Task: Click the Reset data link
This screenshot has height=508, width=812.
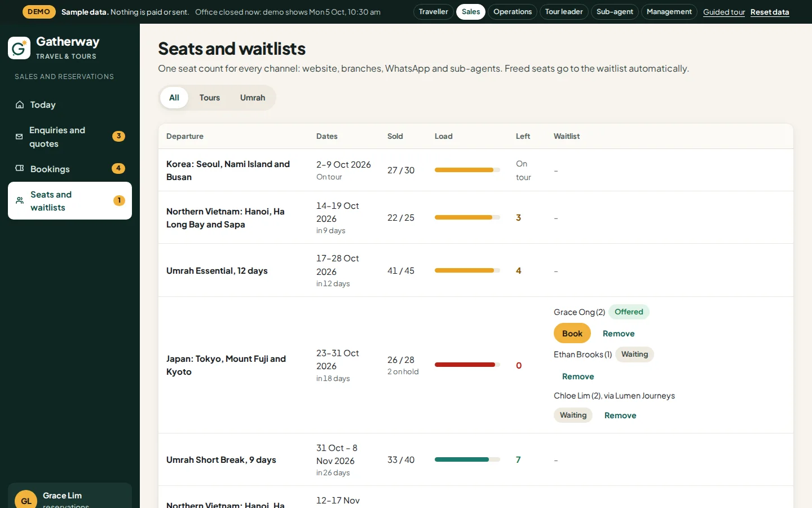Action: [x=770, y=12]
